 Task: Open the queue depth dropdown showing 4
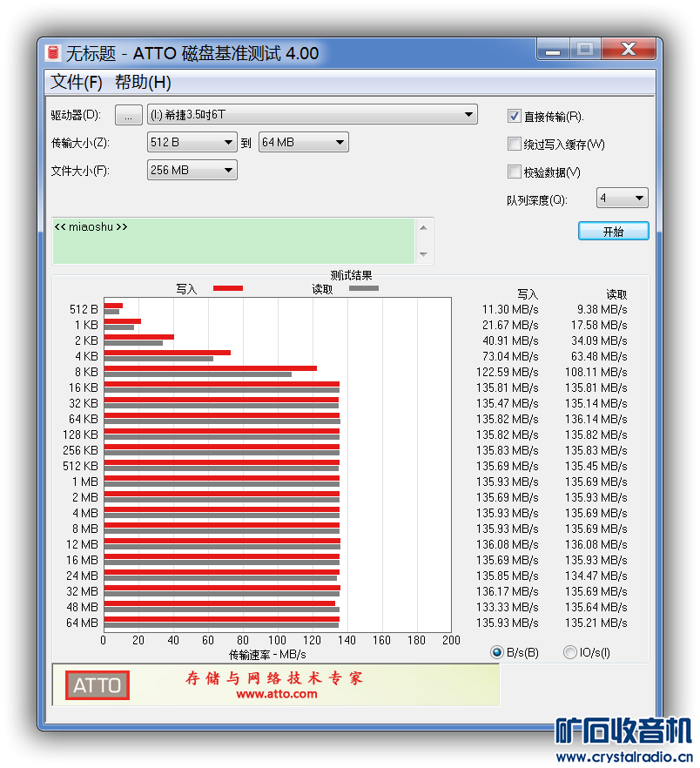(x=623, y=198)
